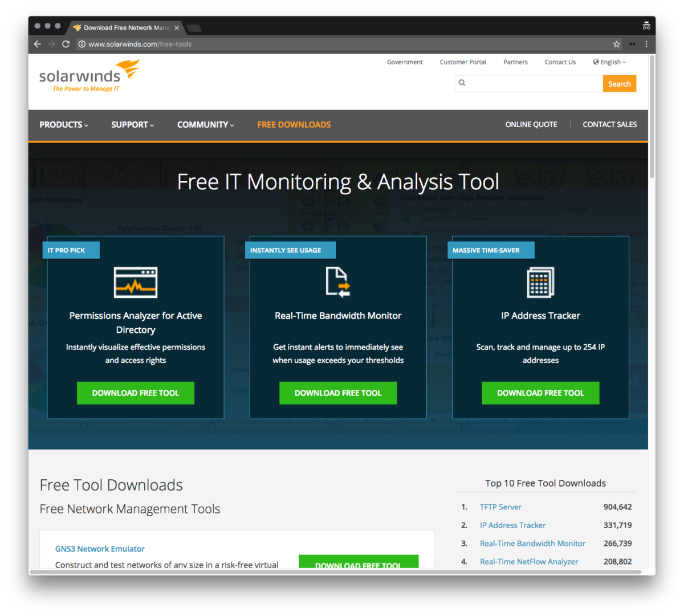Screen dimensions: 684x616
Task: Open the Chrome three-dot menu
Action: [x=646, y=44]
